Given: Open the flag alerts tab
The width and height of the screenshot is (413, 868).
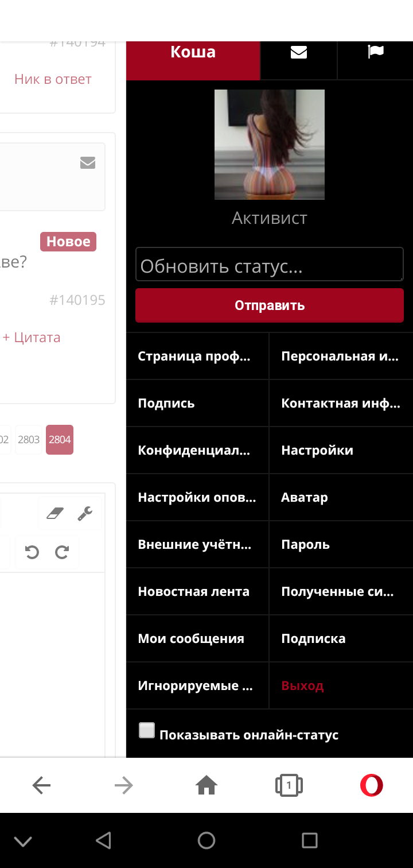Looking at the screenshot, I should click(375, 52).
